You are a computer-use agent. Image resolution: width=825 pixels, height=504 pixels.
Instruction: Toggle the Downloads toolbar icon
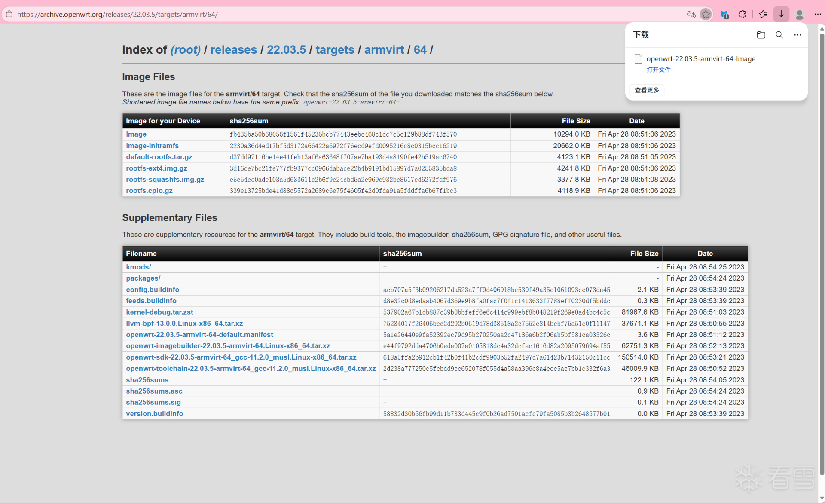[x=781, y=14]
